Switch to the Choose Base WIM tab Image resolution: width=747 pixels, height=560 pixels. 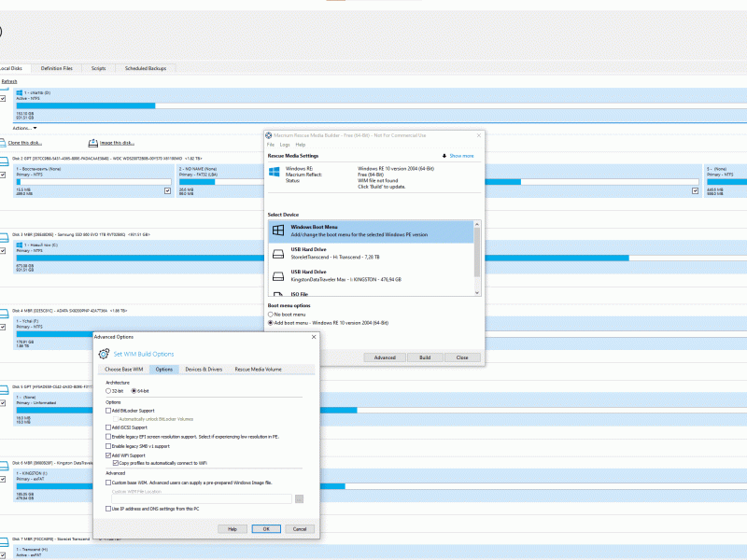(124, 370)
